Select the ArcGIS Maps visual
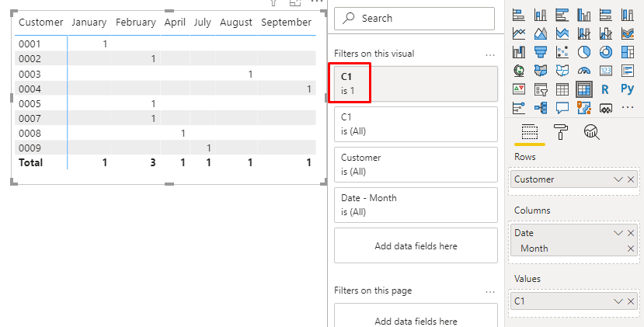This screenshot has height=327, width=644. (x=584, y=108)
